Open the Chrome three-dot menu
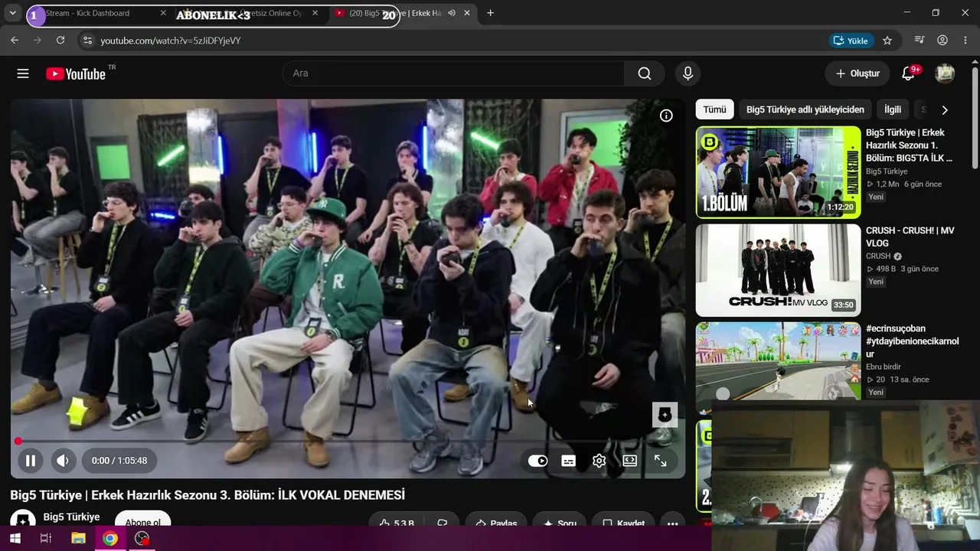Viewport: 980px width, 551px height. [x=965, y=40]
